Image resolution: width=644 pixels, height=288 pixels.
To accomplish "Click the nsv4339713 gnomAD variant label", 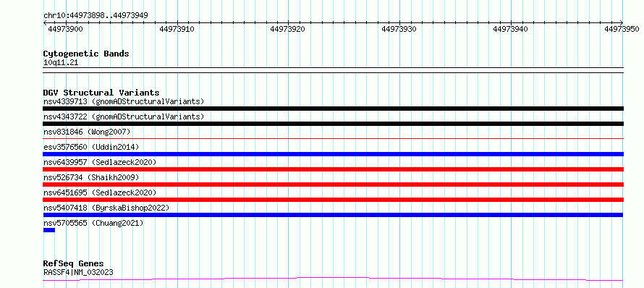I will (124, 101).
